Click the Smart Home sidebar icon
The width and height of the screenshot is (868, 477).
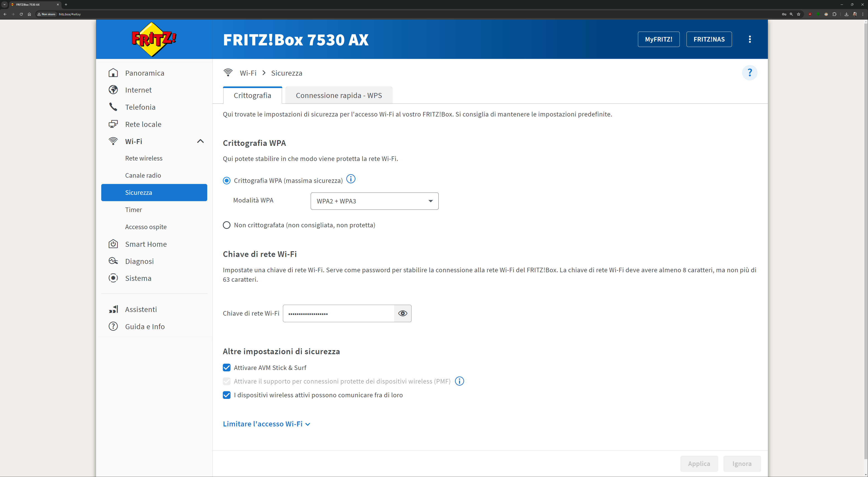(113, 244)
